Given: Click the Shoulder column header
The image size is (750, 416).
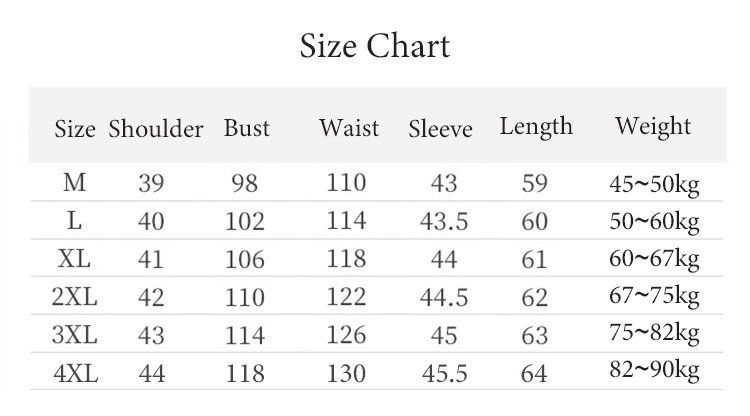Looking at the screenshot, I should click(x=155, y=129).
